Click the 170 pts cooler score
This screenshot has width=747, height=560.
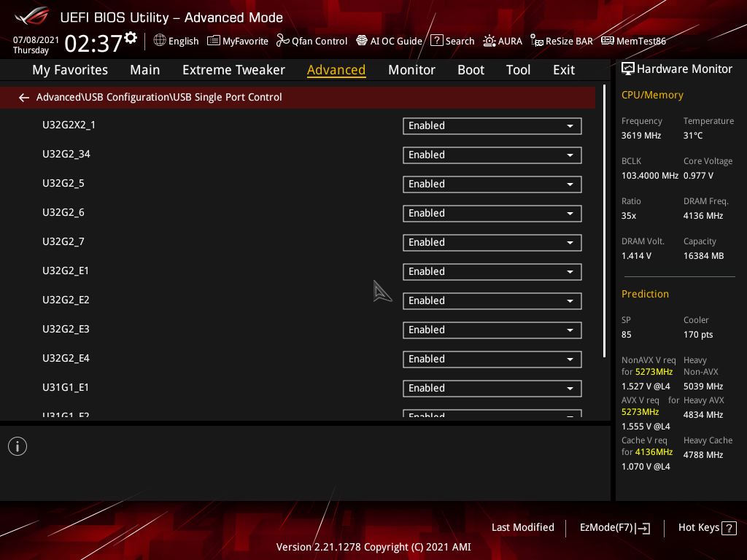tap(698, 335)
